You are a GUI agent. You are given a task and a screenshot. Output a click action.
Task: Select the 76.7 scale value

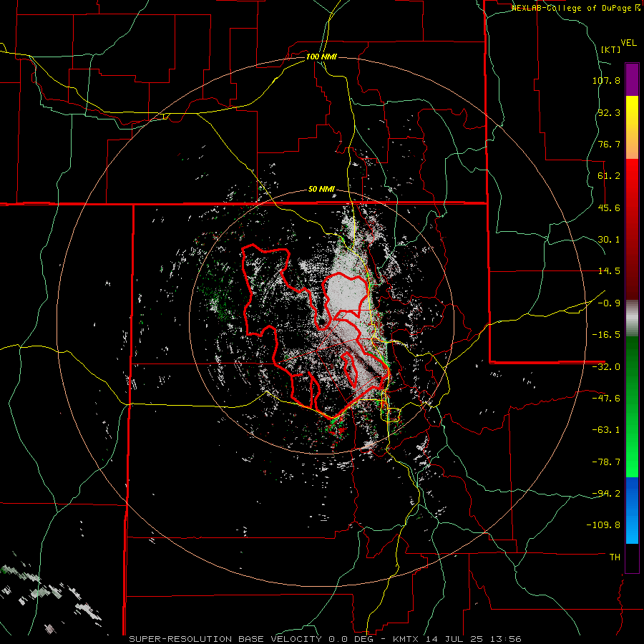(609, 144)
